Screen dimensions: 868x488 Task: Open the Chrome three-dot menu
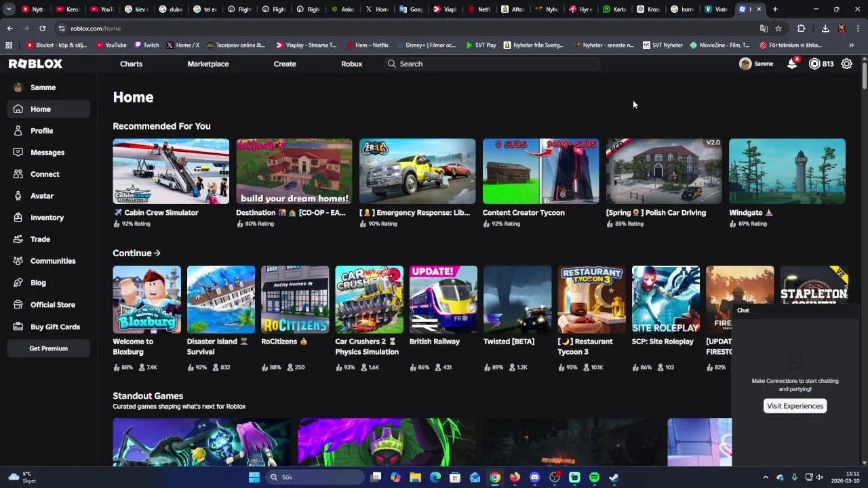point(859,28)
